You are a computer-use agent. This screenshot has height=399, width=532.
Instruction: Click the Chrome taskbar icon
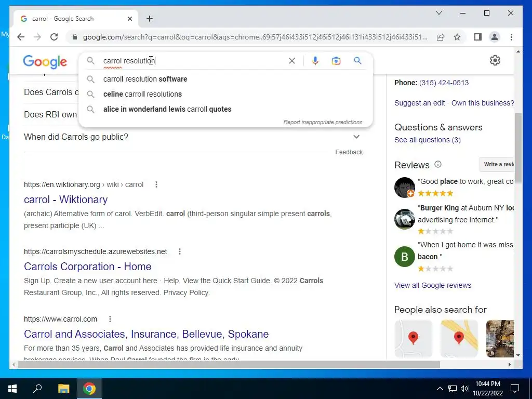tap(89, 389)
